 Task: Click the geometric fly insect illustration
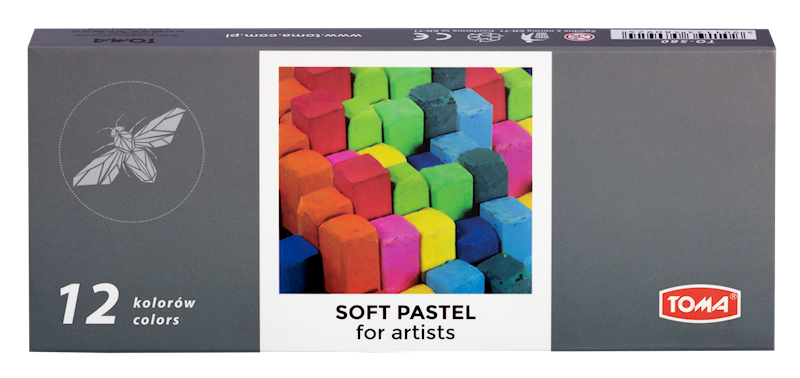129,147
